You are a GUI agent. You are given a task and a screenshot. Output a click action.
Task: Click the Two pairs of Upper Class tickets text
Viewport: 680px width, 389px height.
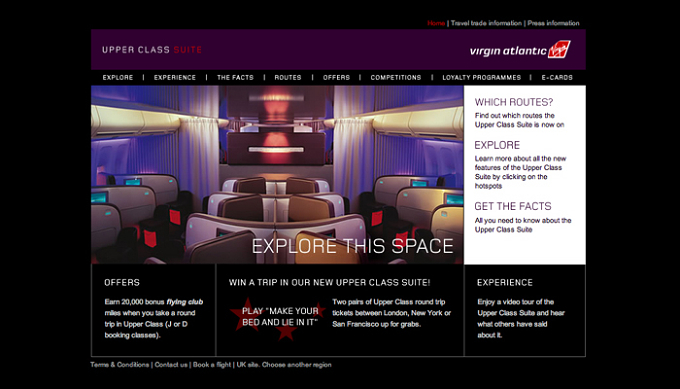[392, 313]
